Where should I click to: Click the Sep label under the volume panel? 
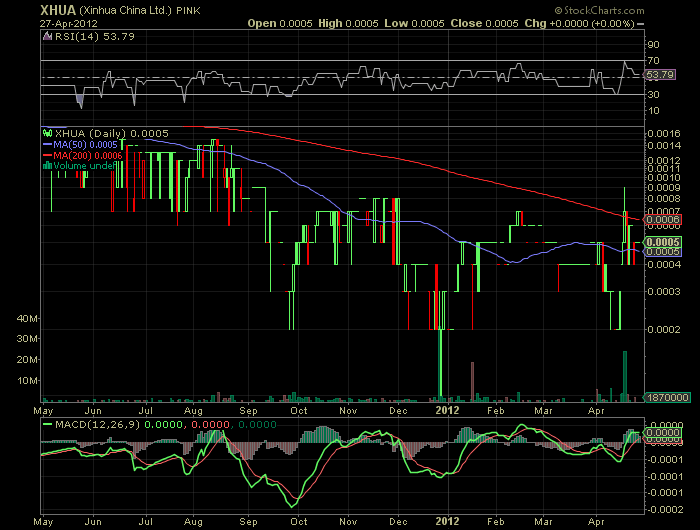(249, 410)
